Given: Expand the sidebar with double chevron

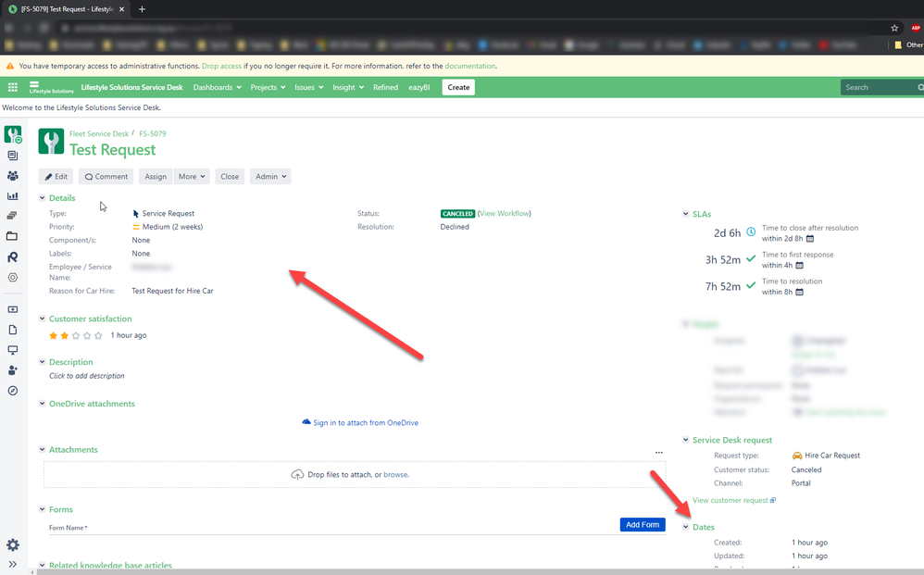Looking at the screenshot, I should pyautogui.click(x=12, y=565).
